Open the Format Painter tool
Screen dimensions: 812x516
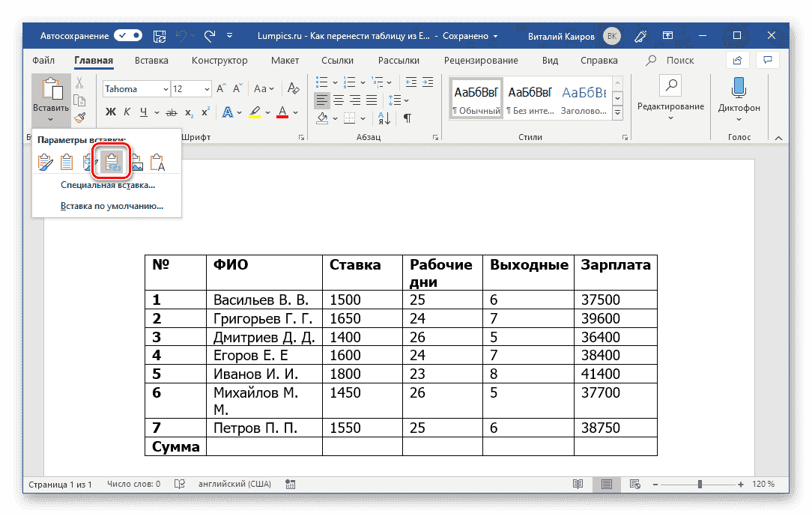tap(79, 117)
